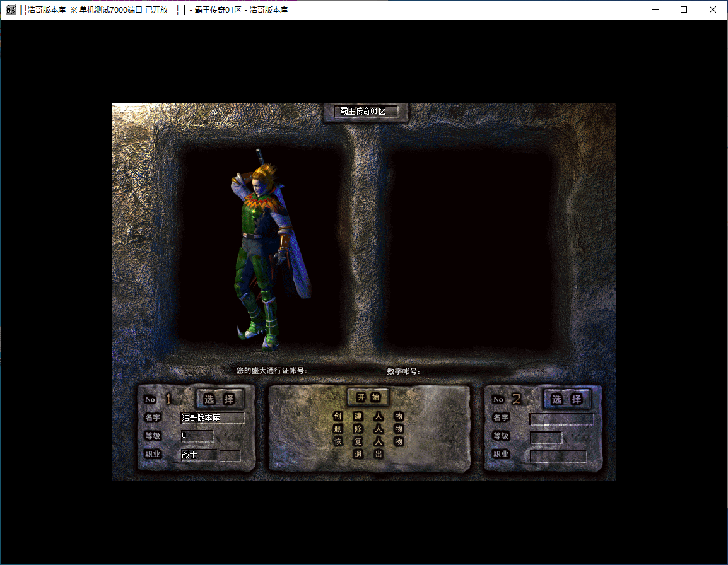Click the slot 1 class field 战士
This screenshot has width=728, height=565.
(211, 455)
